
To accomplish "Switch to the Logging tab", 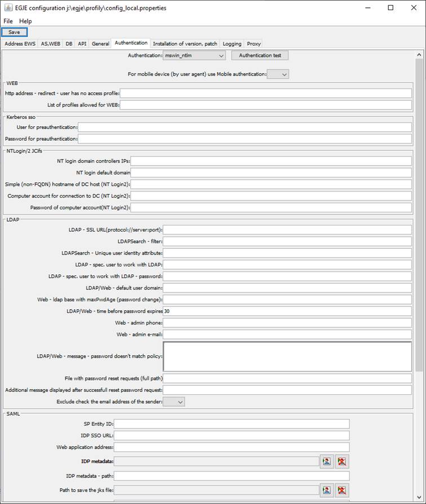I will tap(232, 44).
